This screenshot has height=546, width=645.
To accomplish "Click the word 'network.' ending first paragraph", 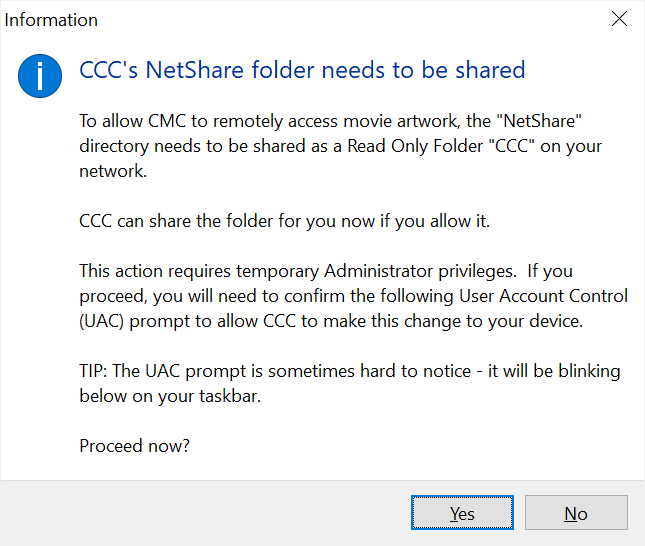I will click(113, 171).
